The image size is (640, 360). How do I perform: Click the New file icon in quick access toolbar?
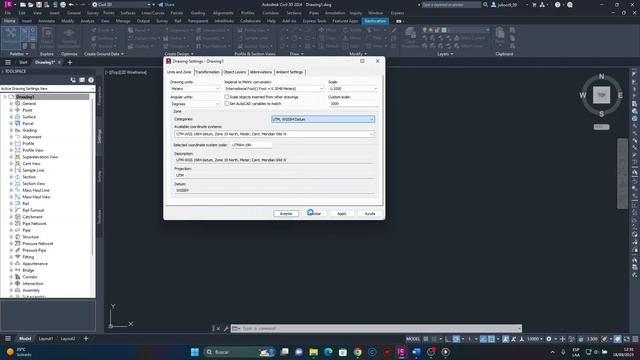(x=23, y=4)
